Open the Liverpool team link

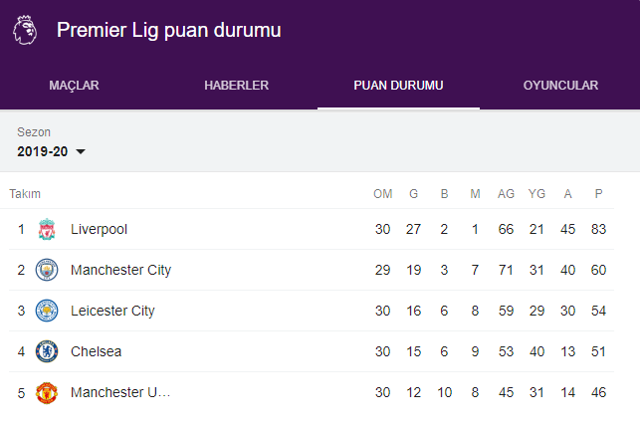[99, 230]
